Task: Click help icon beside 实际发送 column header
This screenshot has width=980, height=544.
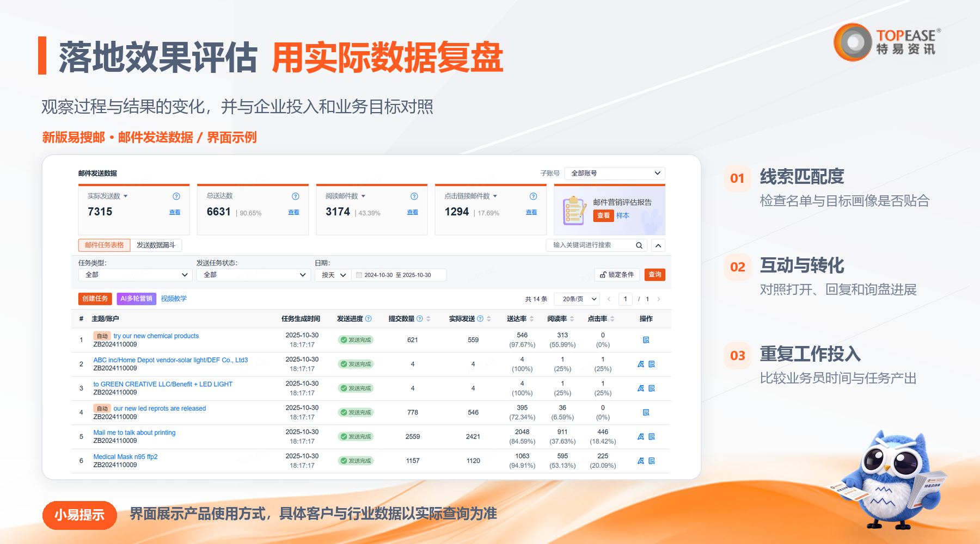Action: click(480, 319)
